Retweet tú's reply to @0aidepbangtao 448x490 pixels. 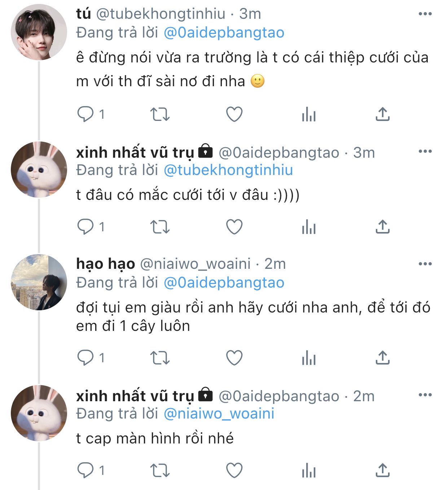[159, 114]
